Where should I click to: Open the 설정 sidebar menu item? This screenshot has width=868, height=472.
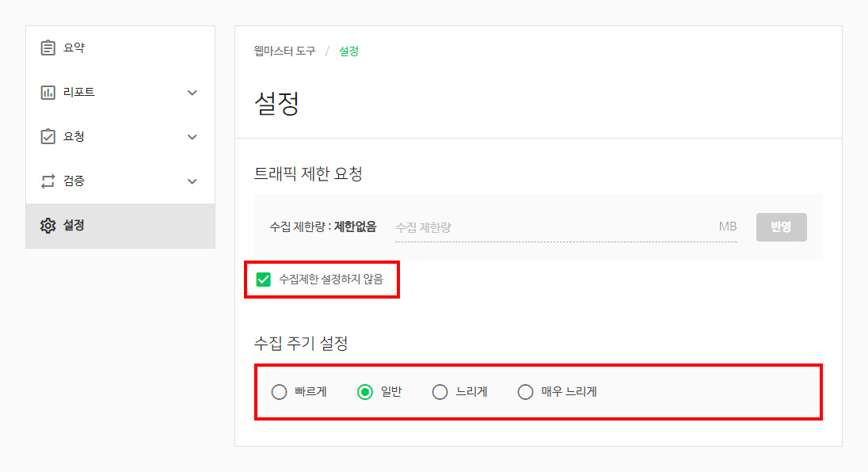tap(120, 226)
